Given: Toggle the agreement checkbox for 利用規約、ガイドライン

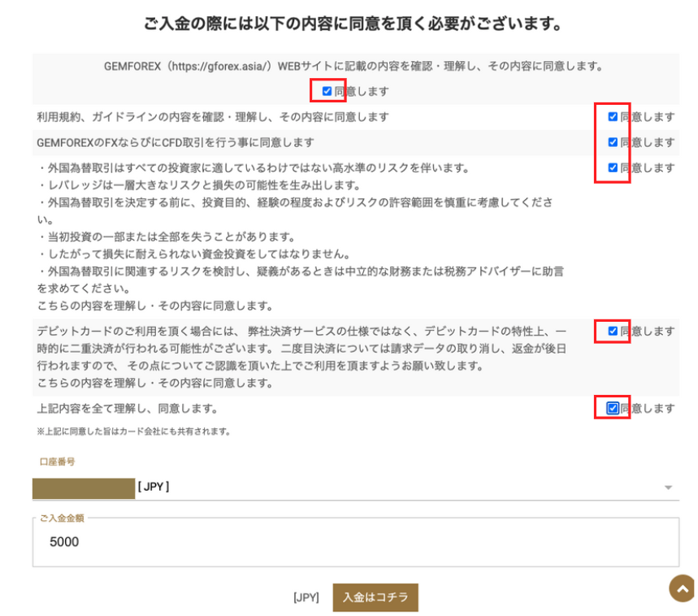Looking at the screenshot, I should tap(613, 116).
